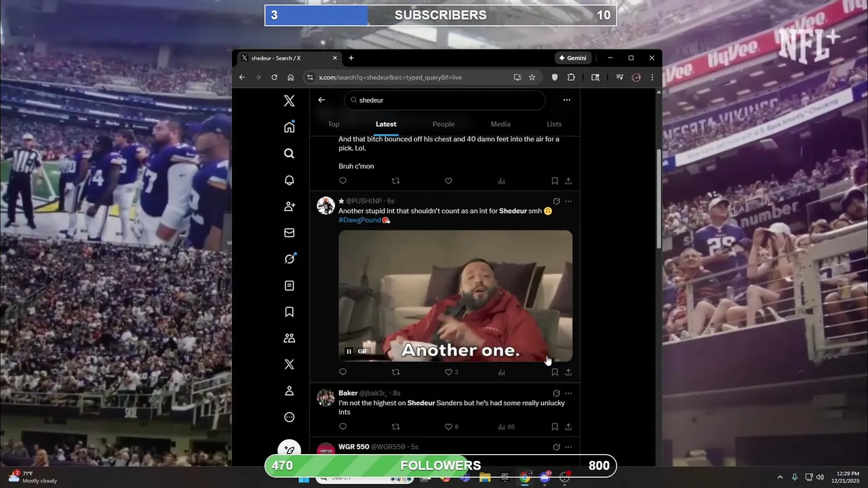Open Messages envelope in the sidebar
Image resolution: width=868 pixels, height=488 pixels.
[x=289, y=233]
